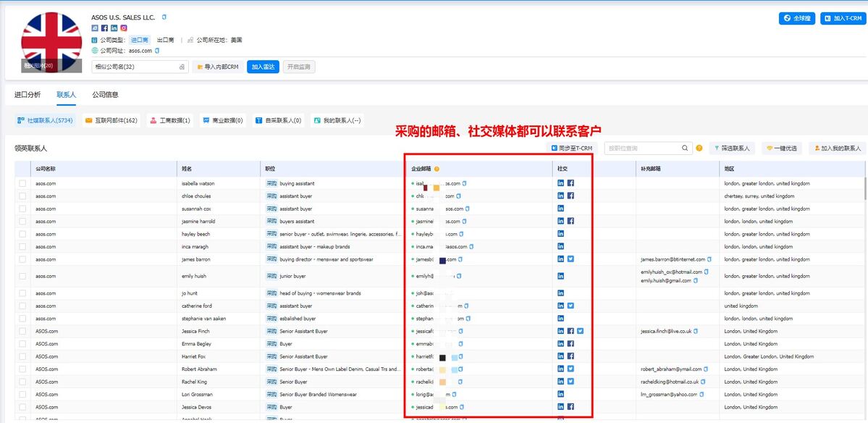Image resolution: width=868 pixels, height=423 pixels.
Task: Open the 公司信息 tab
Action: [105, 95]
